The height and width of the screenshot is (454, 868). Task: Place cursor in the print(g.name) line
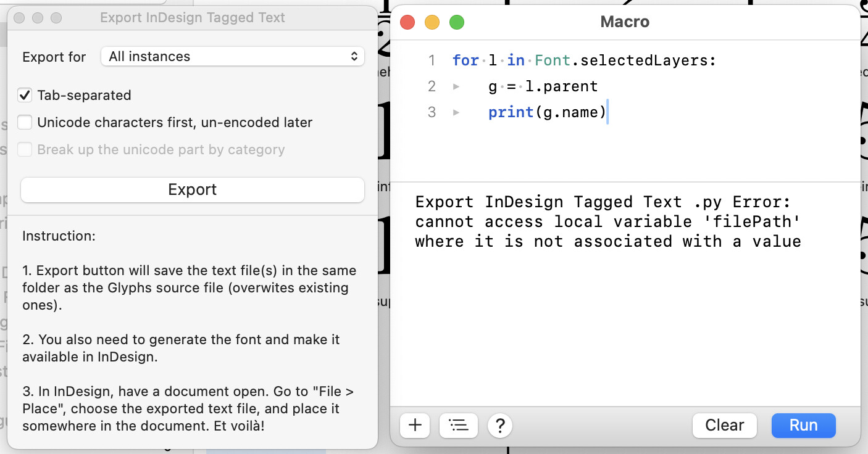point(547,113)
